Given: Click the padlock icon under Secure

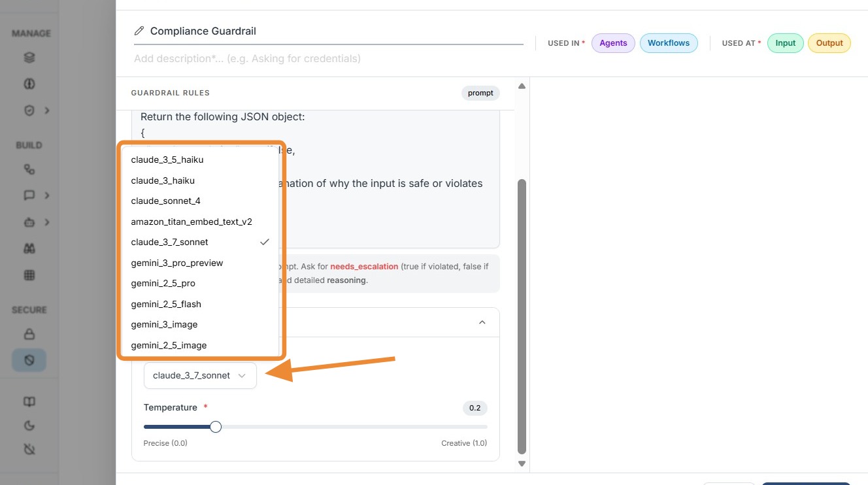Looking at the screenshot, I should click(x=29, y=334).
